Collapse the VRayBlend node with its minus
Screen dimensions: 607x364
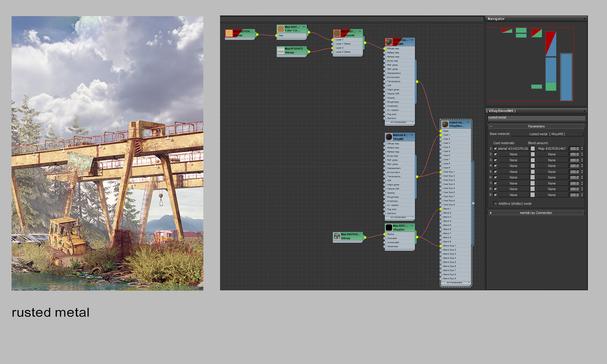click(x=468, y=122)
